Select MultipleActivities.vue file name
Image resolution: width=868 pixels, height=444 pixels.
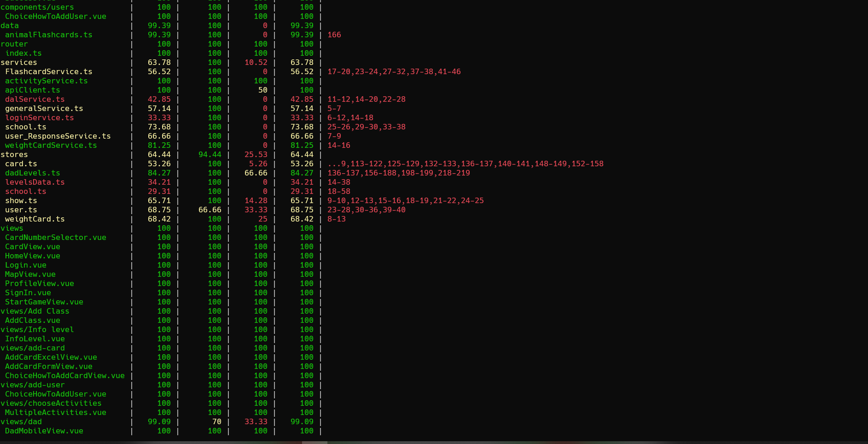click(x=56, y=413)
